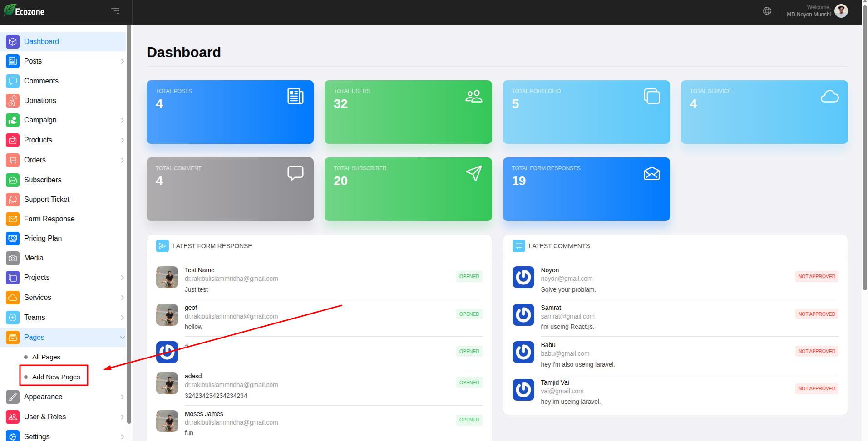The width and height of the screenshot is (868, 441).
Task: Click the adasd response avatar
Action: tap(167, 383)
